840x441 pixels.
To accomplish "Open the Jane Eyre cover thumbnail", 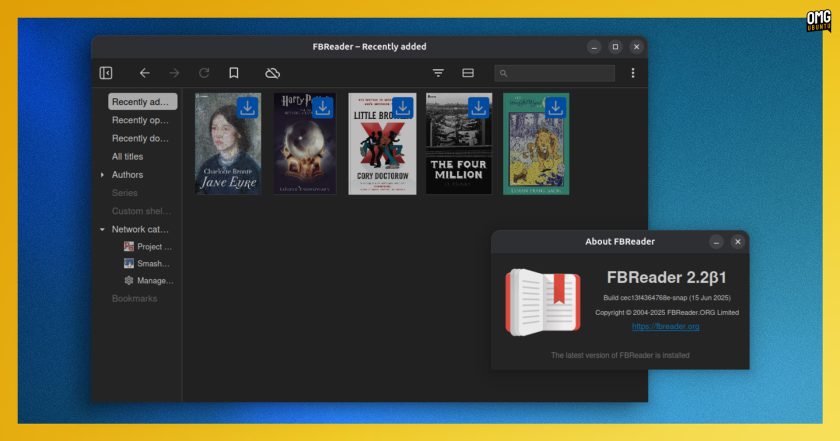I will pos(228,144).
